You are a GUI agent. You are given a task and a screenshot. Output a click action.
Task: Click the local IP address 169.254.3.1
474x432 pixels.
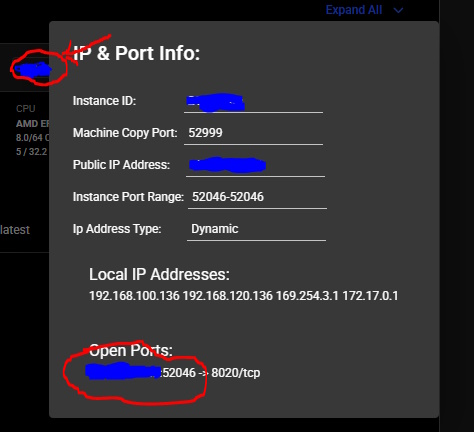[x=307, y=296]
